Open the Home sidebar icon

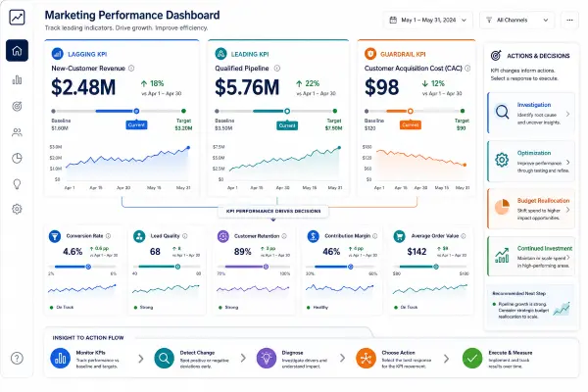click(x=17, y=50)
